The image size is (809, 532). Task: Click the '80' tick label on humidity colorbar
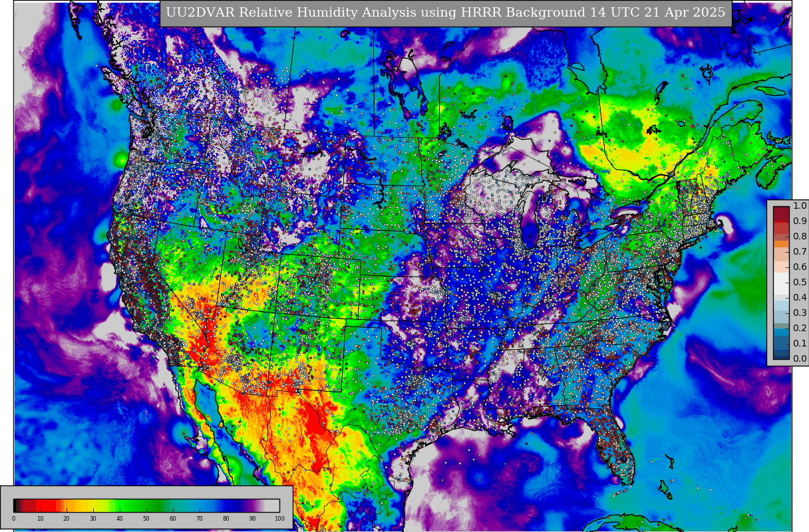click(x=226, y=519)
